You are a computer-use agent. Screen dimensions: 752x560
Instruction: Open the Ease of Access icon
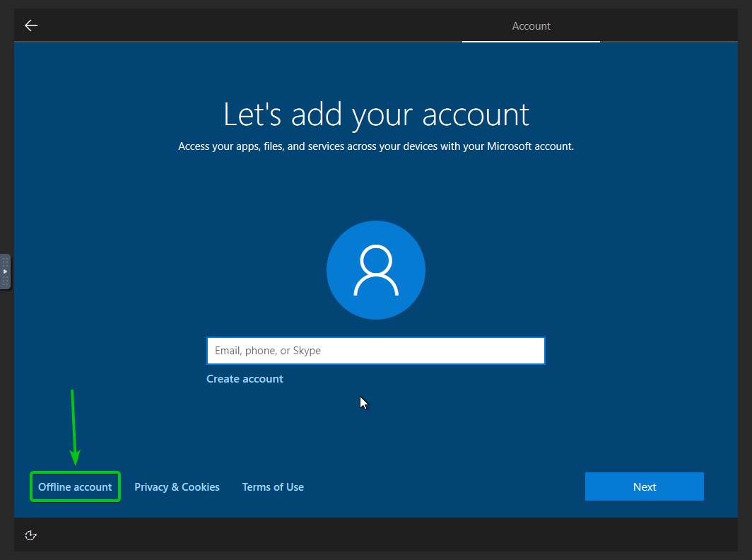click(x=30, y=535)
